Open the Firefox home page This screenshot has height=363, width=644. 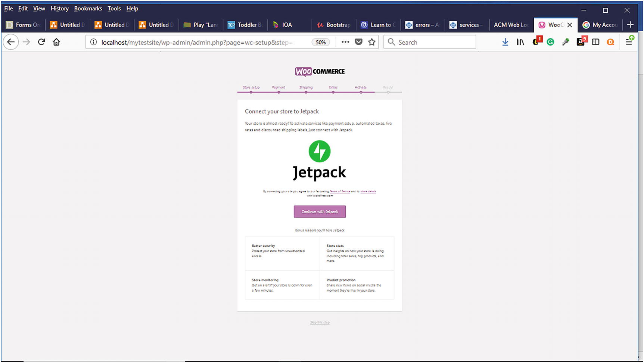click(56, 42)
